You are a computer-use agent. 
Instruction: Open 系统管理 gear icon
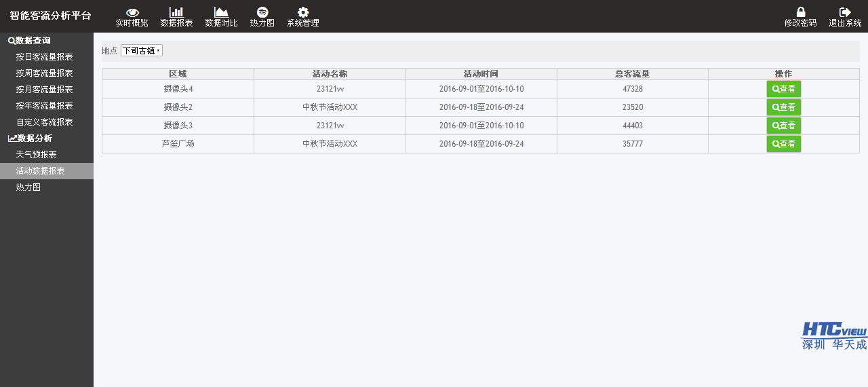(x=303, y=12)
